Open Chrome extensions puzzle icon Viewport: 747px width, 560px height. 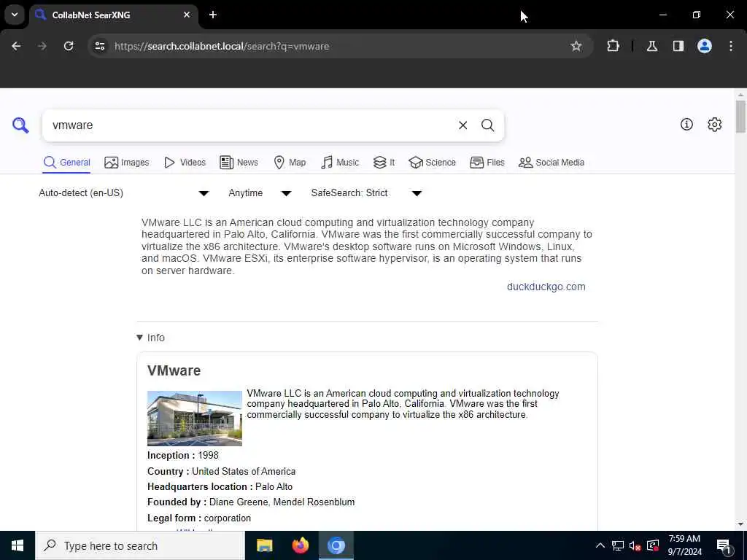click(x=613, y=46)
